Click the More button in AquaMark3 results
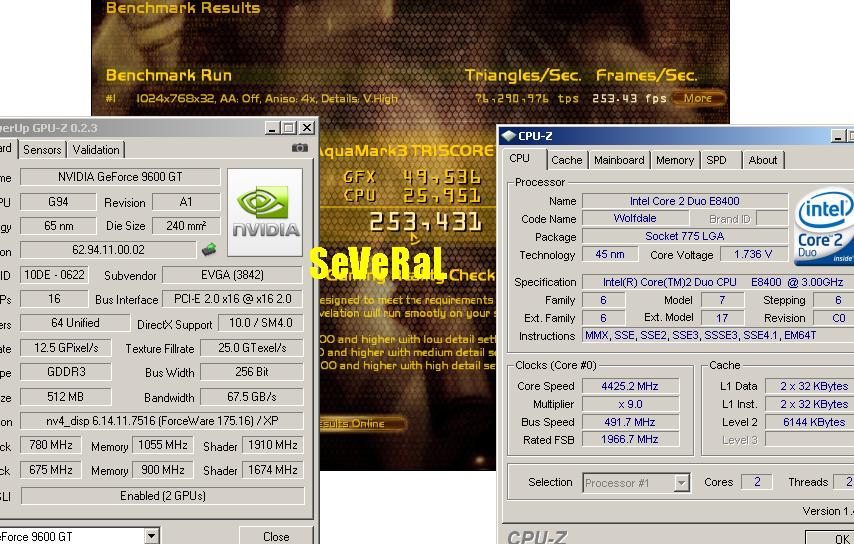This screenshot has width=854, height=544. (698, 99)
